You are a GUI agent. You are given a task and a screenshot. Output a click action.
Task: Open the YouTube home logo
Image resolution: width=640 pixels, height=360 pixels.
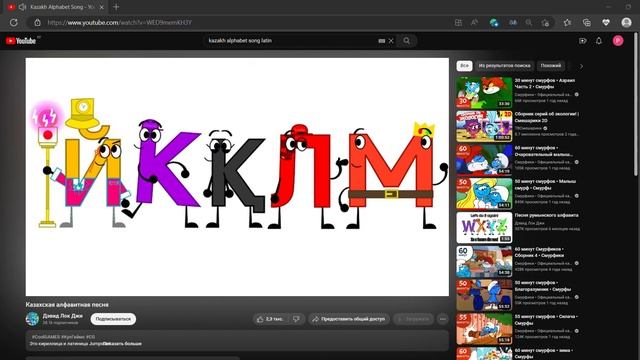coord(21,41)
